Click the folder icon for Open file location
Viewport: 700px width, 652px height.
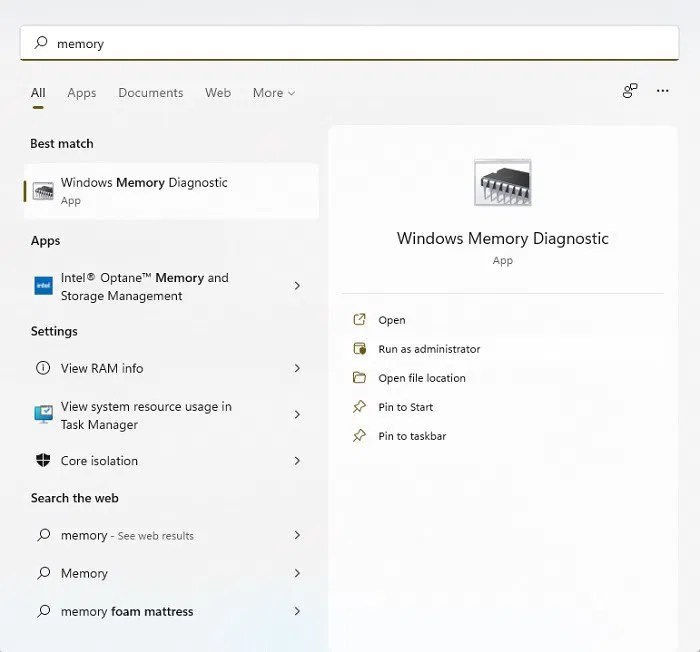[359, 378]
